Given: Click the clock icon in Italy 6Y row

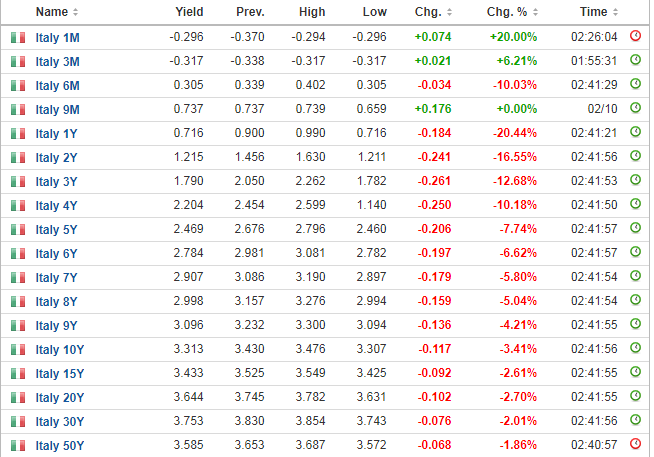Looking at the screenshot, I should (635, 252).
